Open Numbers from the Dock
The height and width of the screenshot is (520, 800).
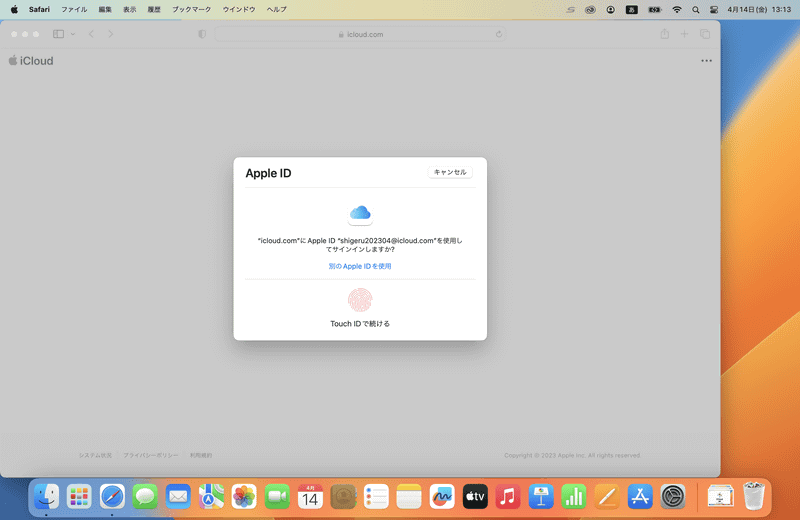pyautogui.click(x=574, y=497)
